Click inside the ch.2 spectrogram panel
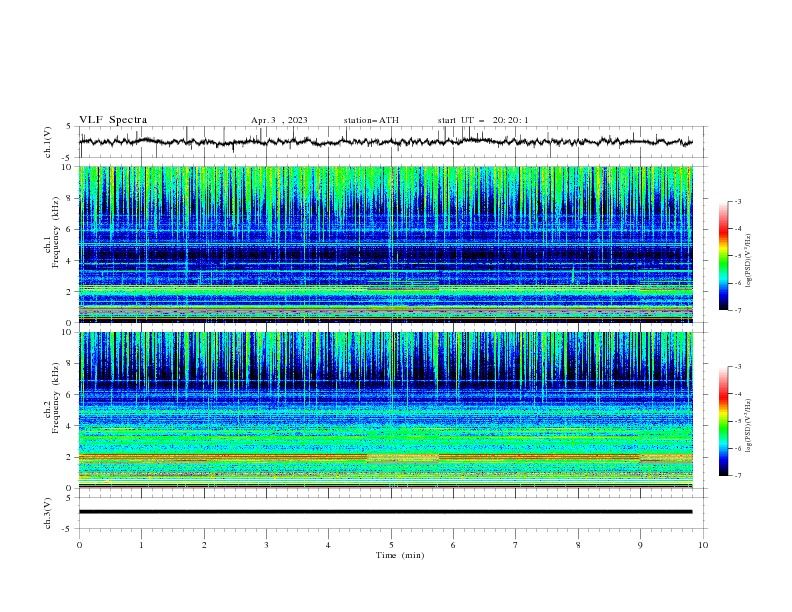The width and height of the screenshot is (792, 612). click(386, 410)
